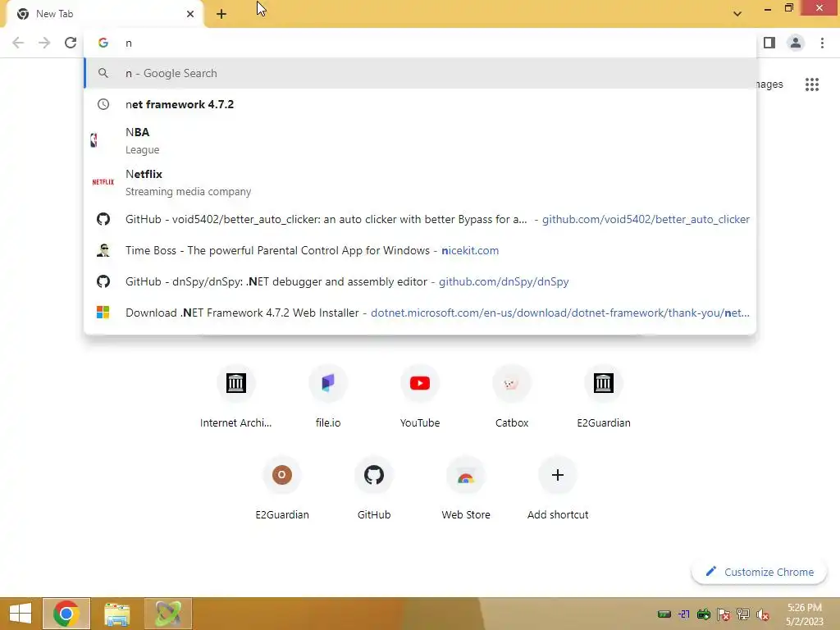Open the Internet Archive shortcut
The width and height of the screenshot is (840, 630).
coord(235,396)
